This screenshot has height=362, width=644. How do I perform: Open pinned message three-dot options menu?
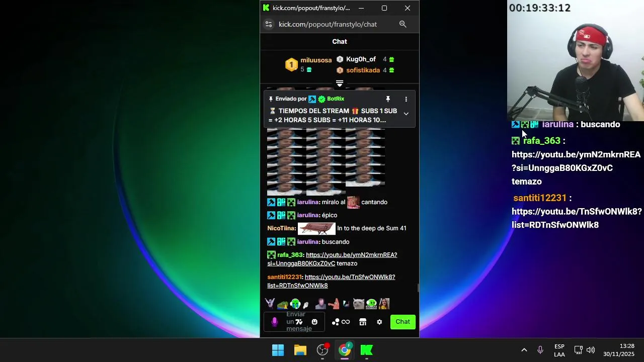point(406,99)
